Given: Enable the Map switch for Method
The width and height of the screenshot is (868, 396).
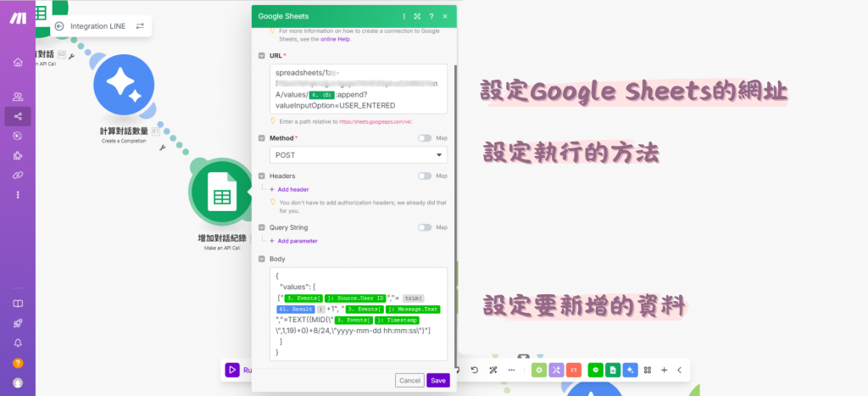Looking at the screenshot, I should (425, 138).
